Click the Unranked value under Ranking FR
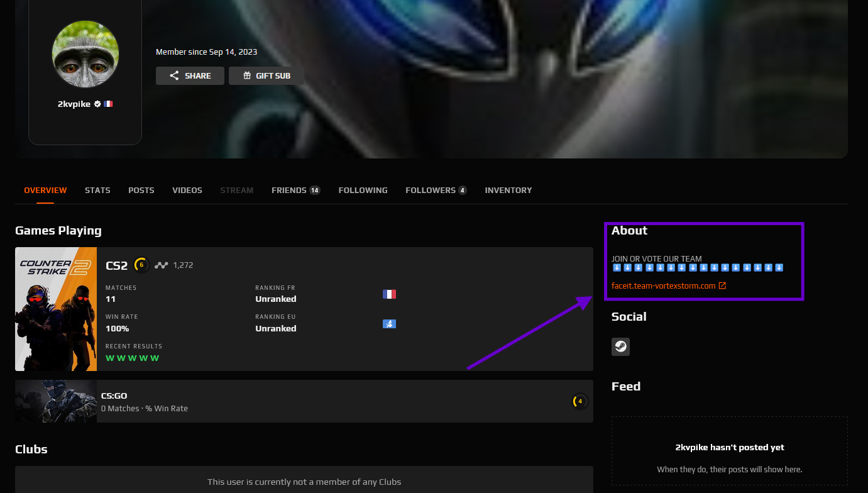The height and width of the screenshot is (493, 868). point(276,299)
